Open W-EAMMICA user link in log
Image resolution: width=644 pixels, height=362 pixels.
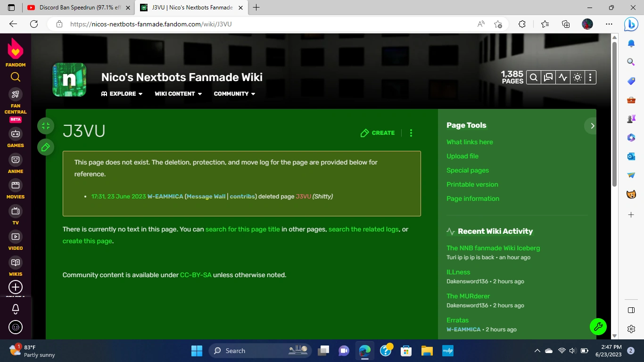[x=165, y=197]
